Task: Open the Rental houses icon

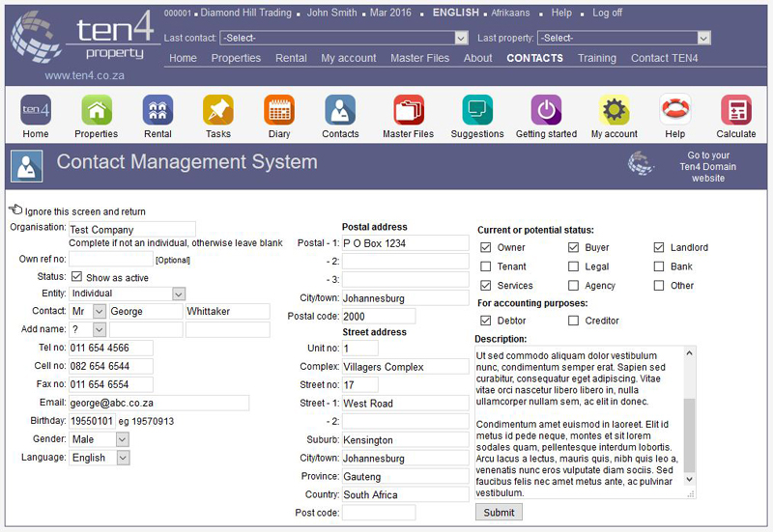Action: (x=157, y=110)
